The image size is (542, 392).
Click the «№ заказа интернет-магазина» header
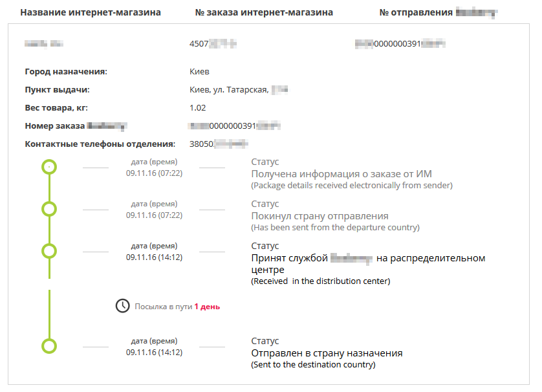pyautogui.click(x=264, y=12)
